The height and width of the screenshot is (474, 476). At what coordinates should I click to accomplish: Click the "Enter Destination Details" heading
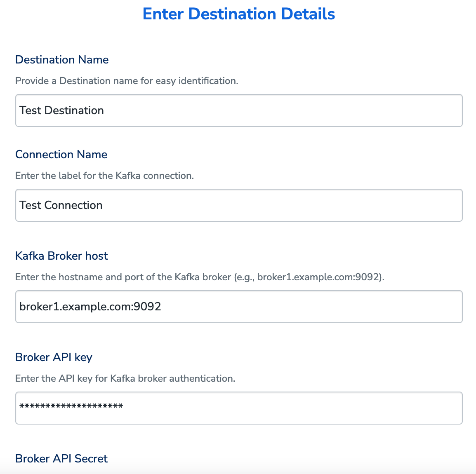pyautogui.click(x=238, y=14)
